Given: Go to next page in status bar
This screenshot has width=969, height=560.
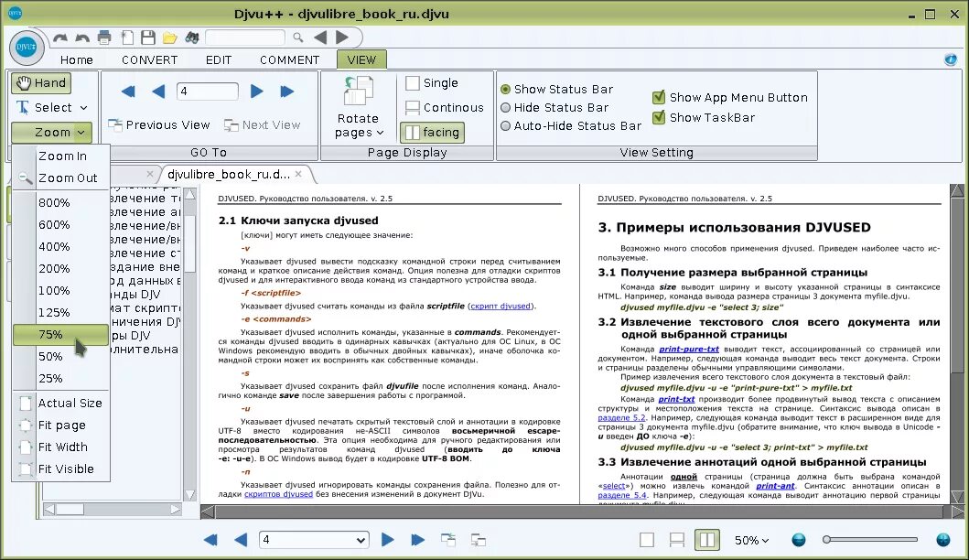Looking at the screenshot, I should click(387, 540).
